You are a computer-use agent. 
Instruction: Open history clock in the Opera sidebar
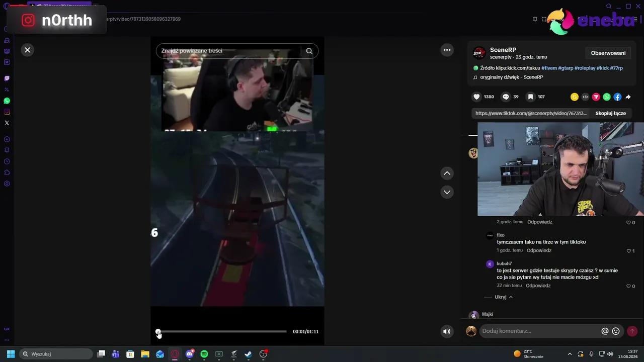click(x=7, y=161)
